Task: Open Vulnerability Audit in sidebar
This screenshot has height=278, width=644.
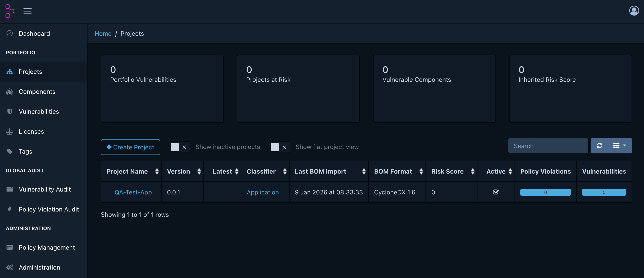Action: point(44,189)
